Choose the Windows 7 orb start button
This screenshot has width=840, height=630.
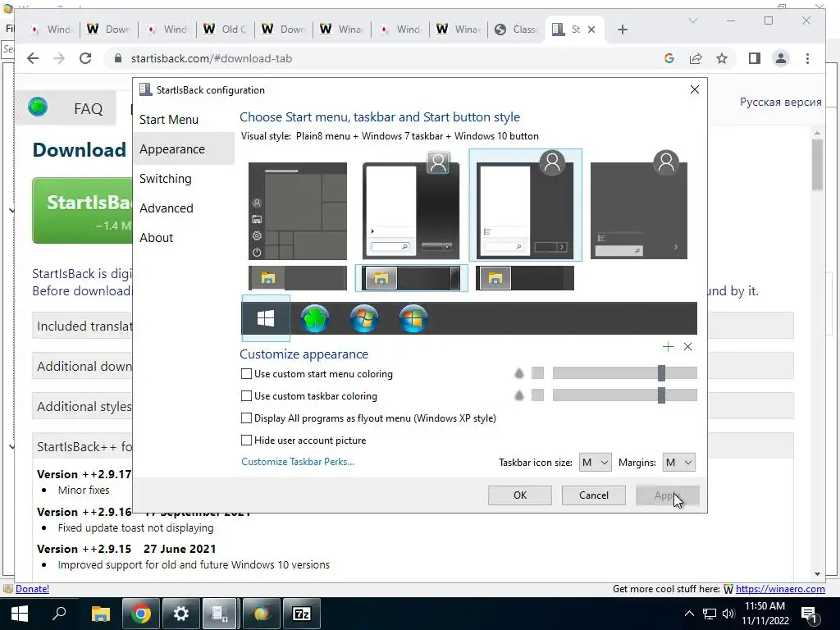[364, 318]
